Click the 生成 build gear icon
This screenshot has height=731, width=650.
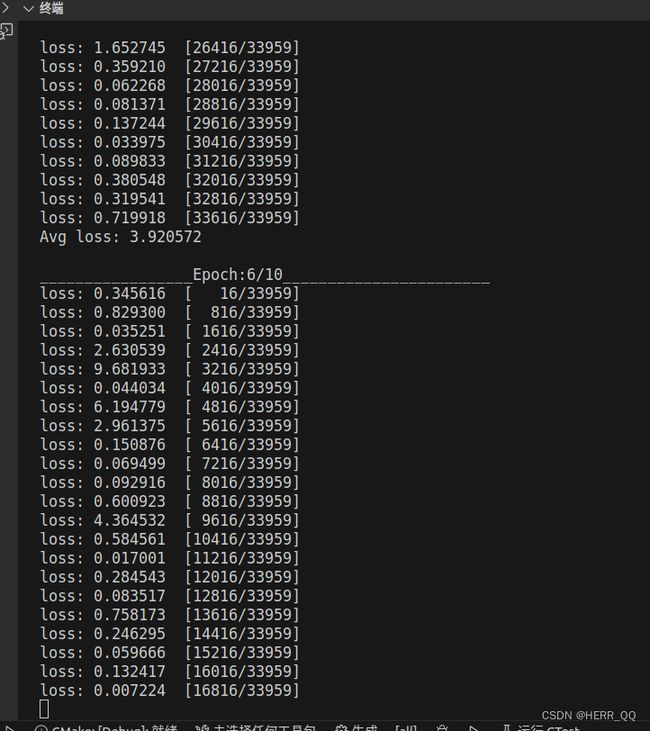pyautogui.click(x=341, y=728)
